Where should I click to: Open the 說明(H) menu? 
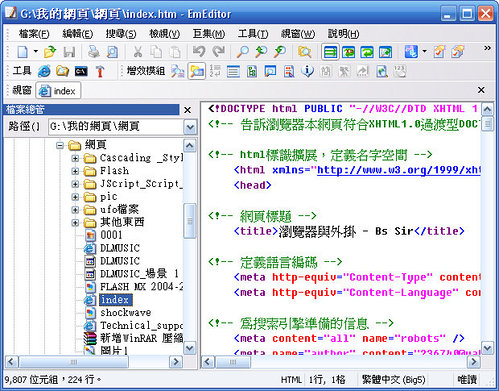click(x=343, y=34)
